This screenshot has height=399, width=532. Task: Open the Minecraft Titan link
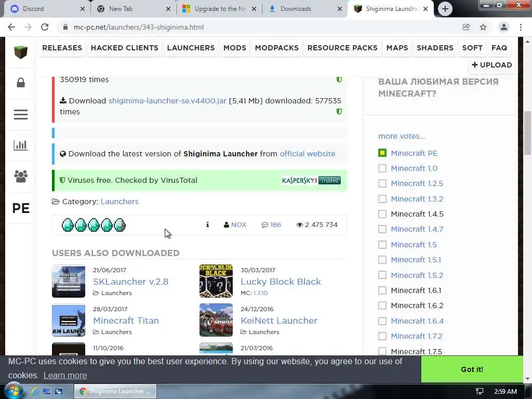[126, 321]
